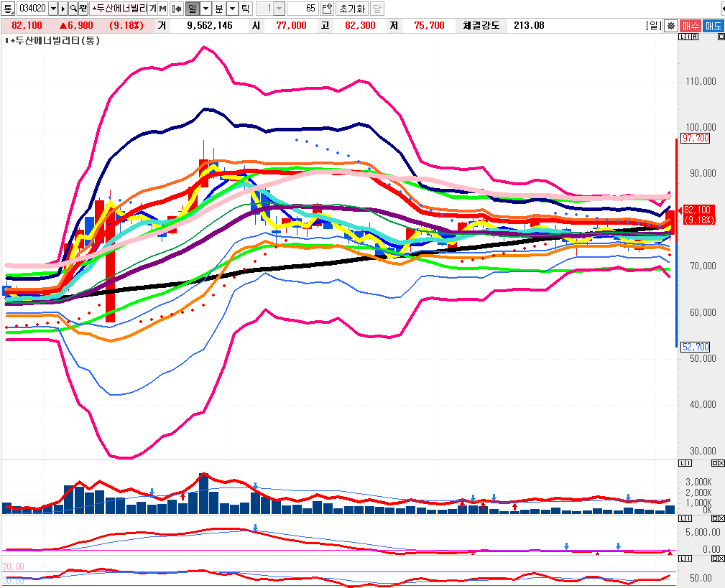The width and height of the screenshot is (725, 588).
Task: Click the '관' related-stocks icon button
Action: tap(83, 9)
